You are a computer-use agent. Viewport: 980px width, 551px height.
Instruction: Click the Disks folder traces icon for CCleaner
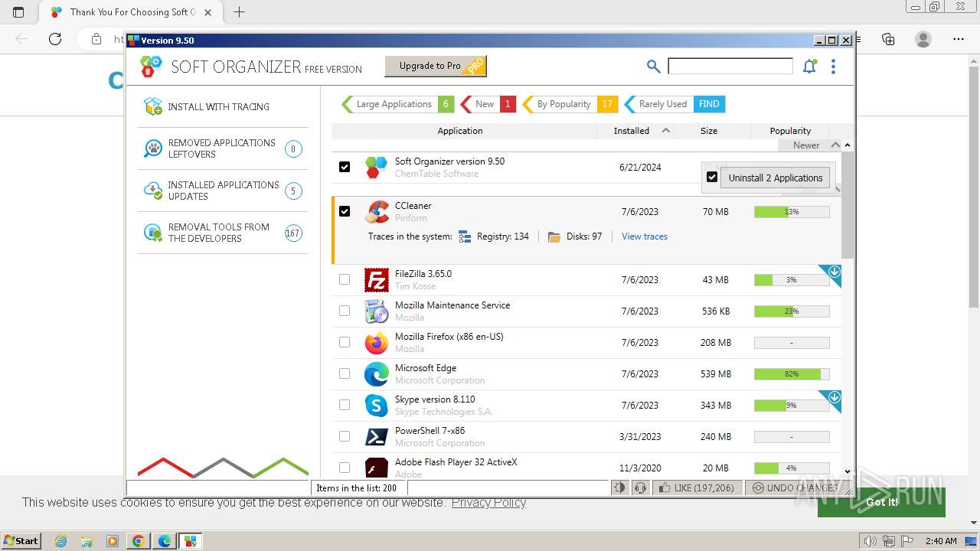tap(554, 236)
